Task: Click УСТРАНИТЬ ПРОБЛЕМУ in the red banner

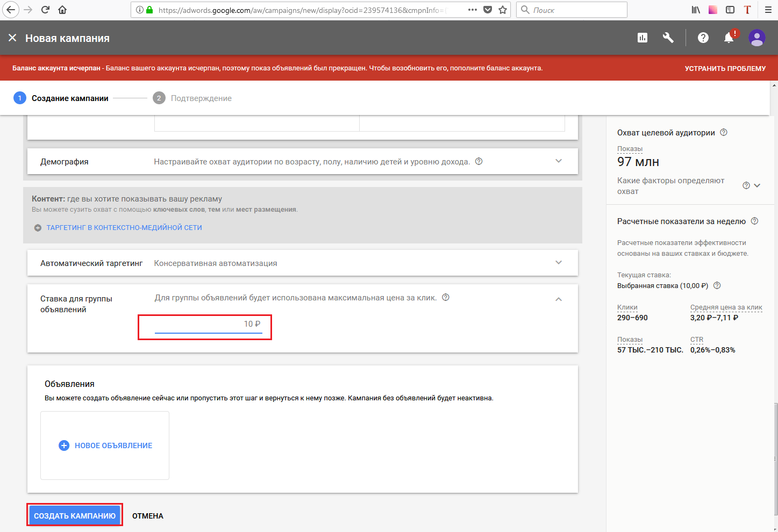Action: pyautogui.click(x=725, y=68)
